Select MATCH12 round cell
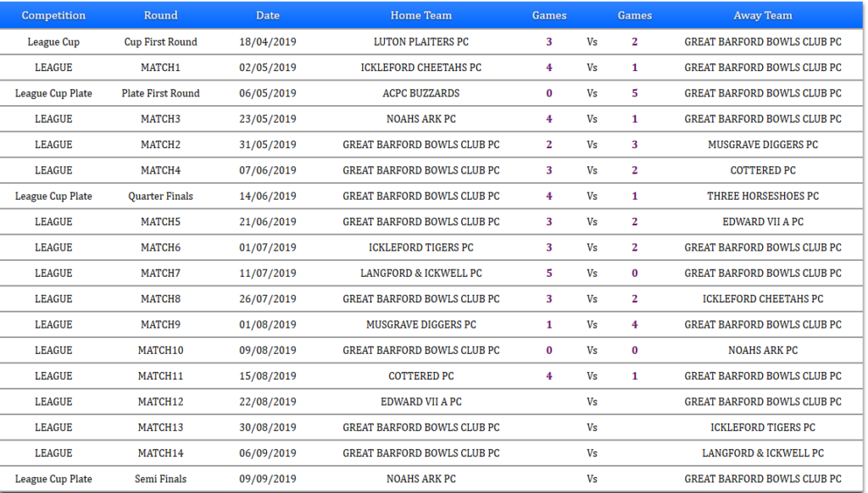 click(160, 402)
